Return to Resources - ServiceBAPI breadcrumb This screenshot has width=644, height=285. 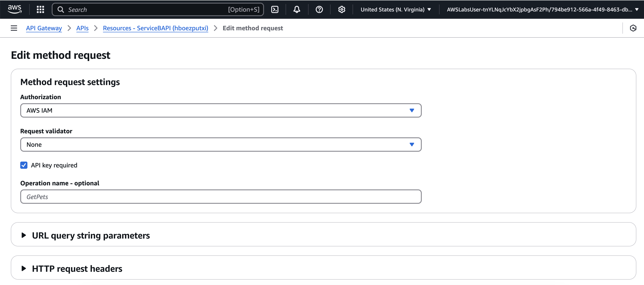pyautogui.click(x=155, y=28)
